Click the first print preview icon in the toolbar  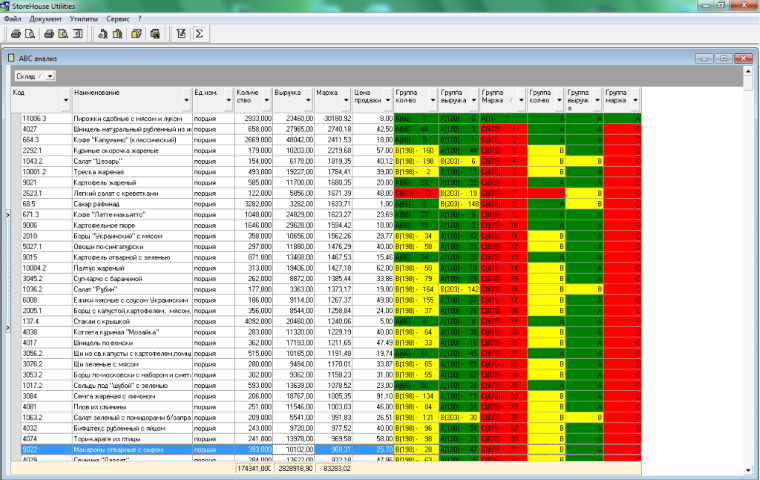tap(28, 33)
